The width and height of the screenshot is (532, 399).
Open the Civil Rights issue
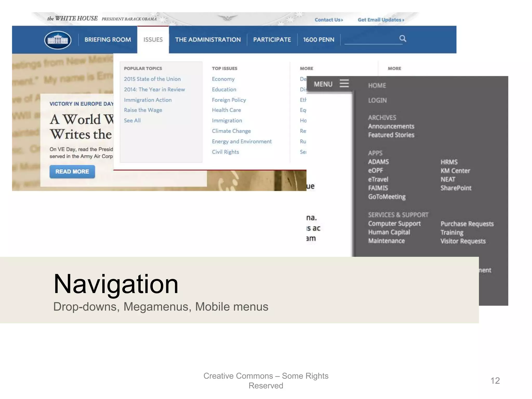[x=225, y=152]
